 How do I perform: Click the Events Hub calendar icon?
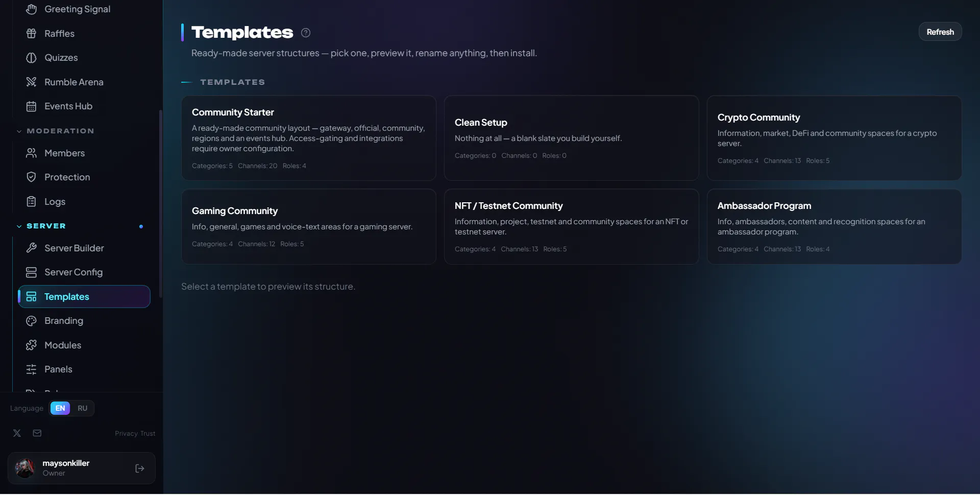[31, 106]
